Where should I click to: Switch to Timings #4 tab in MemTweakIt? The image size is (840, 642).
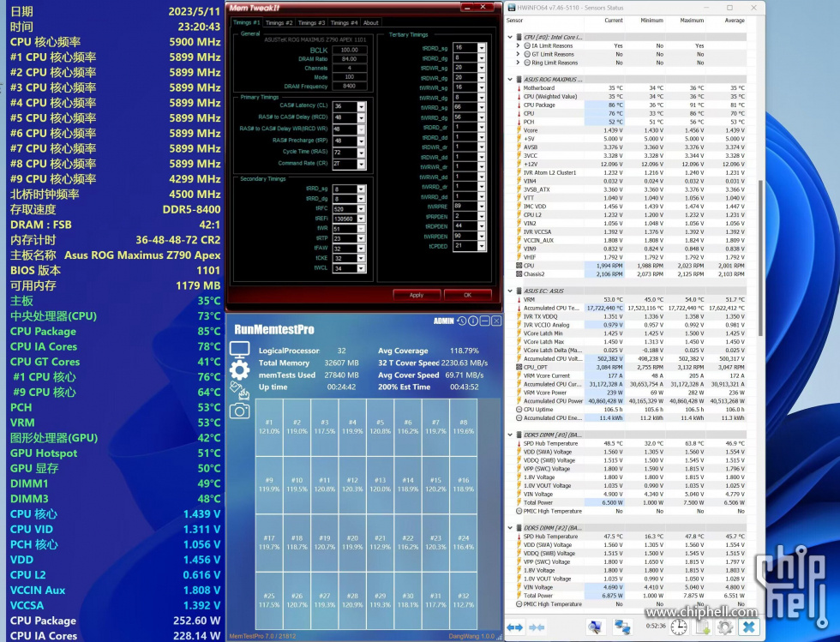pyautogui.click(x=344, y=23)
